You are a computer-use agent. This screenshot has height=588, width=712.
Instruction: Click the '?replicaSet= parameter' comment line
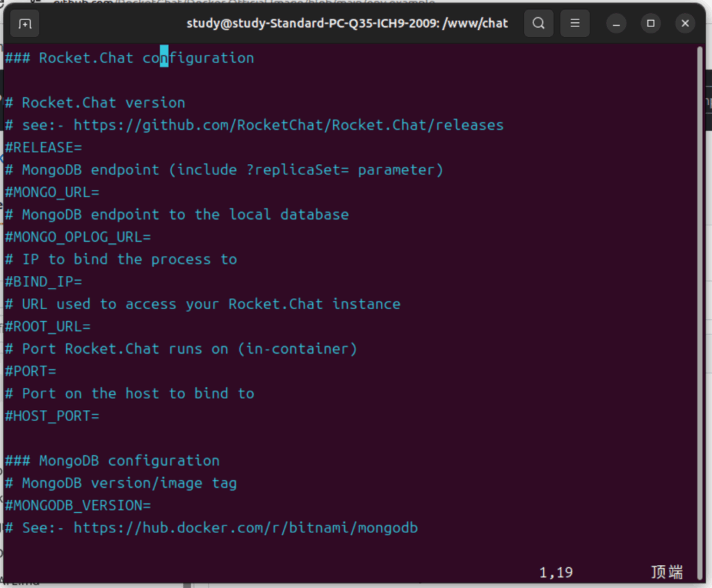tap(224, 170)
